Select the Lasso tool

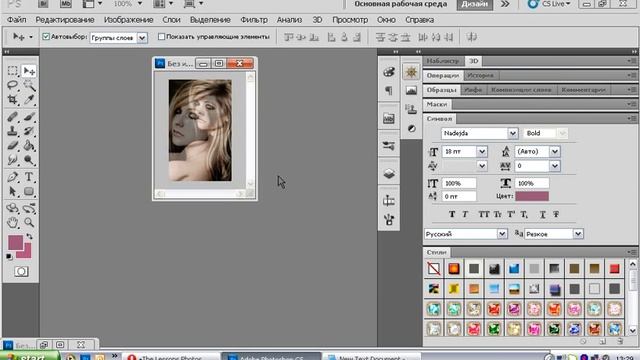[x=13, y=85]
